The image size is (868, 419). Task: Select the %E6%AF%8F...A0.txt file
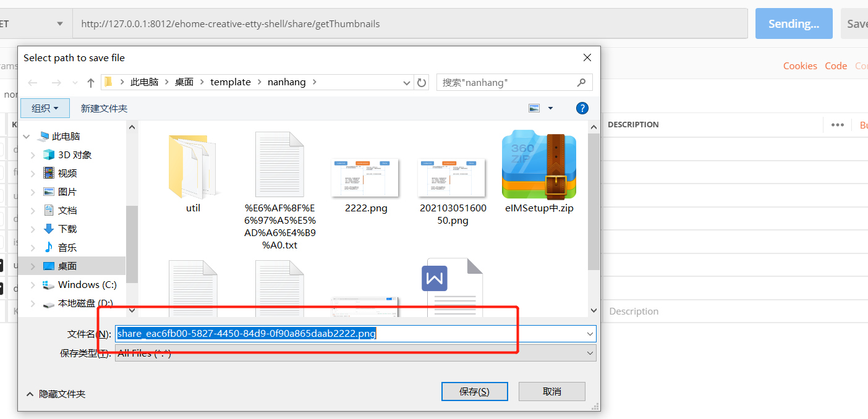[279, 164]
